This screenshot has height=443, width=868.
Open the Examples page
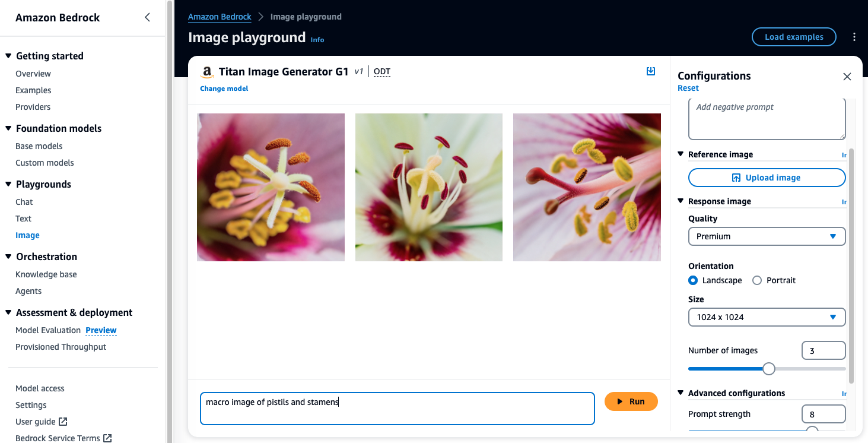(33, 90)
